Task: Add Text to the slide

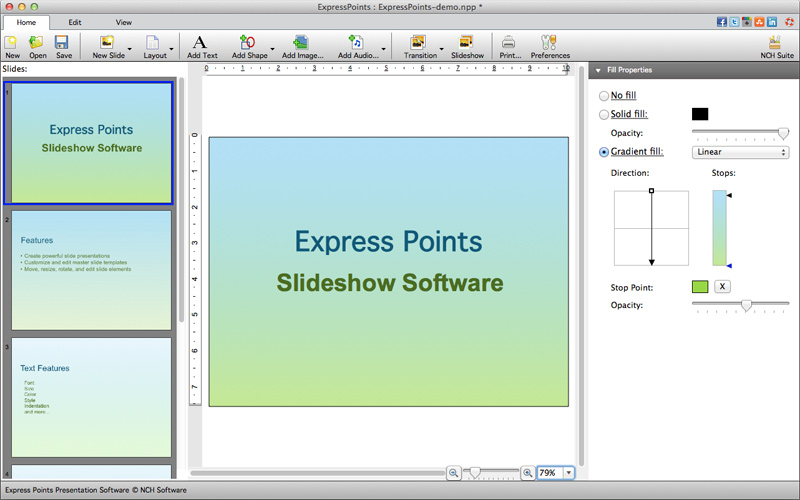Action: (x=202, y=46)
